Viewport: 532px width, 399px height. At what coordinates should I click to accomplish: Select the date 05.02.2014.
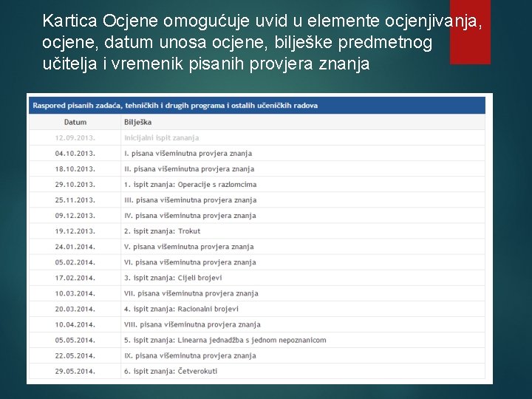[75, 262]
